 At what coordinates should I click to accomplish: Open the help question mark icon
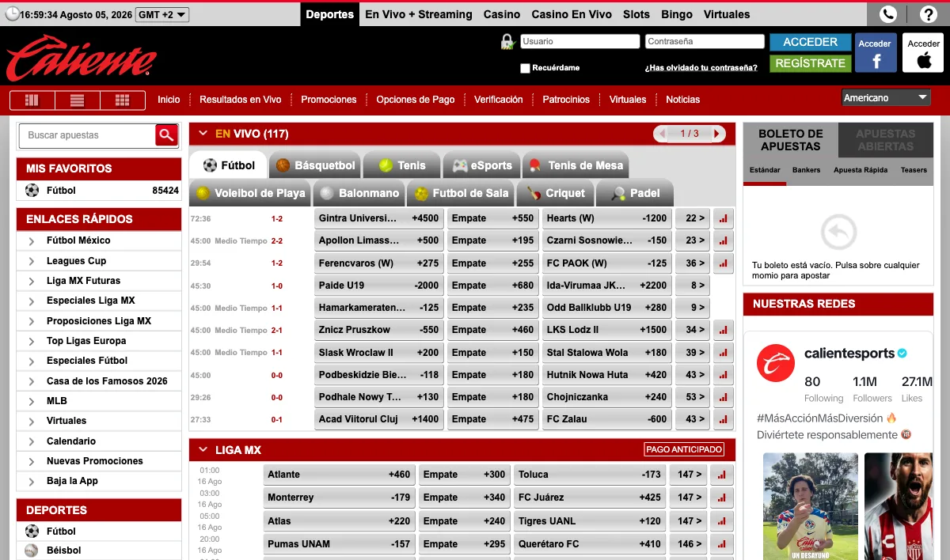[x=929, y=13]
